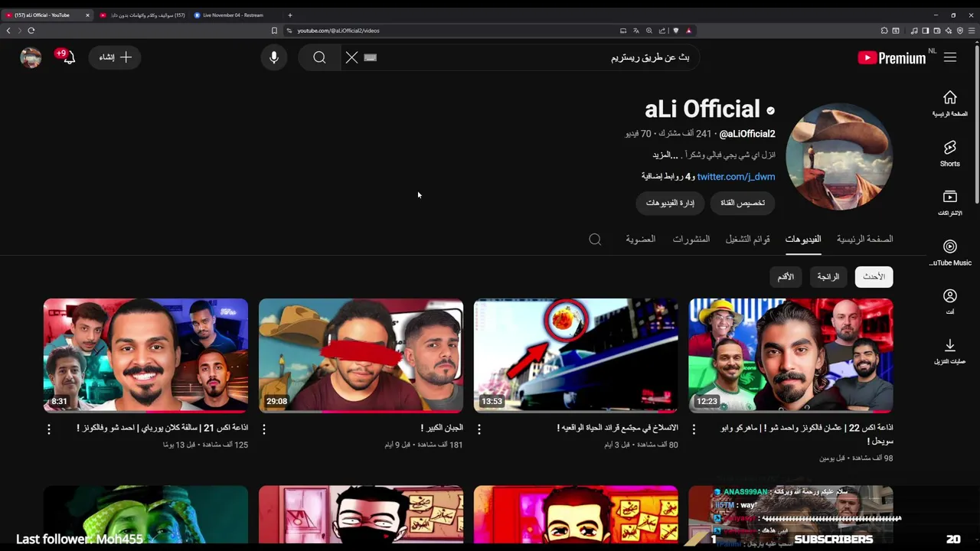This screenshot has height=551, width=980.
Task: Run the search with magnifier button
Action: [319, 57]
